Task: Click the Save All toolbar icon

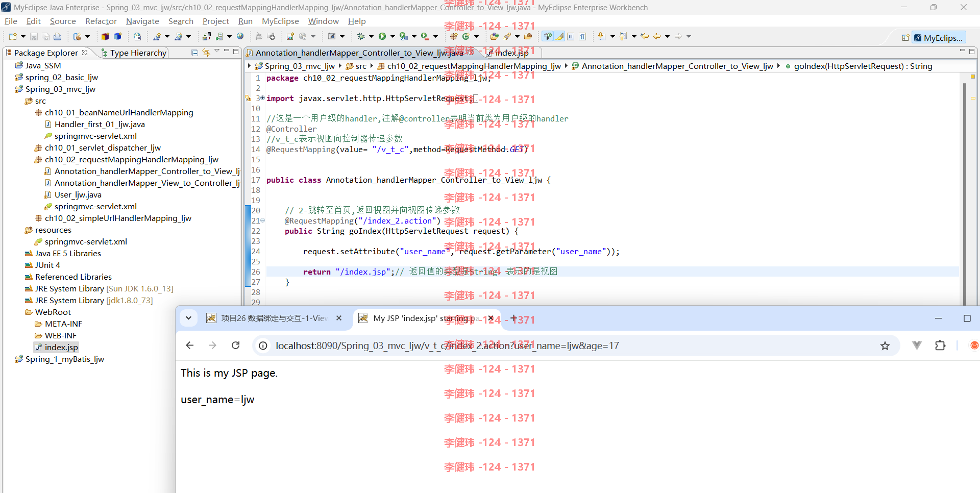Action: click(x=45, y=36)
